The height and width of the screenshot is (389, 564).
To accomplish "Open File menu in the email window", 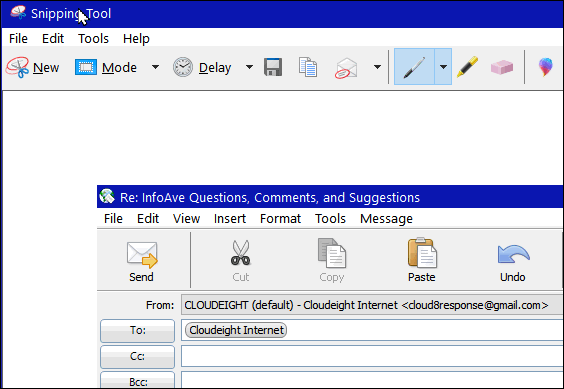I will point(113,218).
